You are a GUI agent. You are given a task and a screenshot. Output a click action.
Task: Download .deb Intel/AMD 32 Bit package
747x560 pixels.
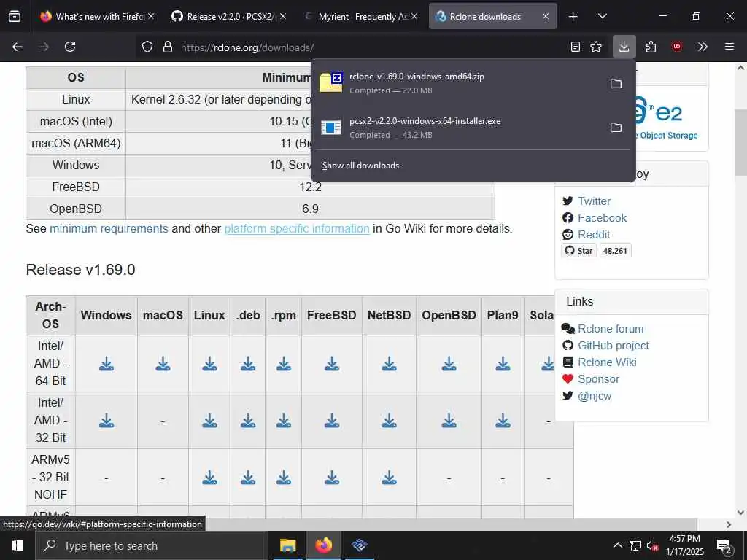[248, 421]
